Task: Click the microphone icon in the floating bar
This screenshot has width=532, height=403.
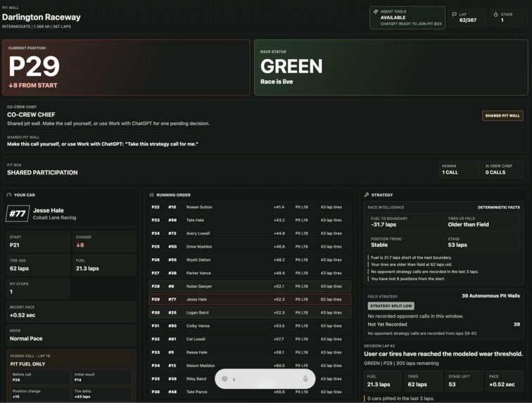Action: [305, 379]
